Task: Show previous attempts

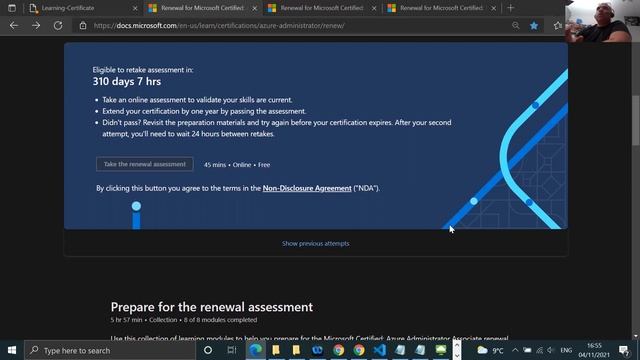Action: (316, 243)
